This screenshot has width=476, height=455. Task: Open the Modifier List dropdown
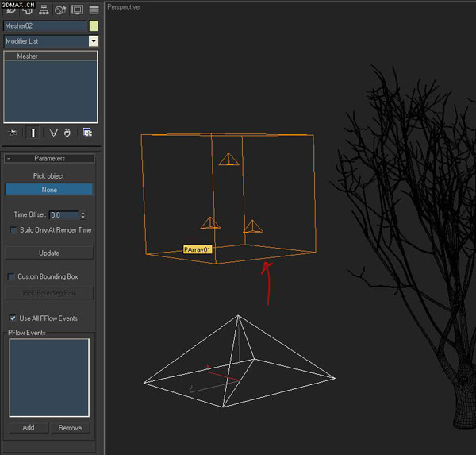pyautogui.click(x=93, y=40)
